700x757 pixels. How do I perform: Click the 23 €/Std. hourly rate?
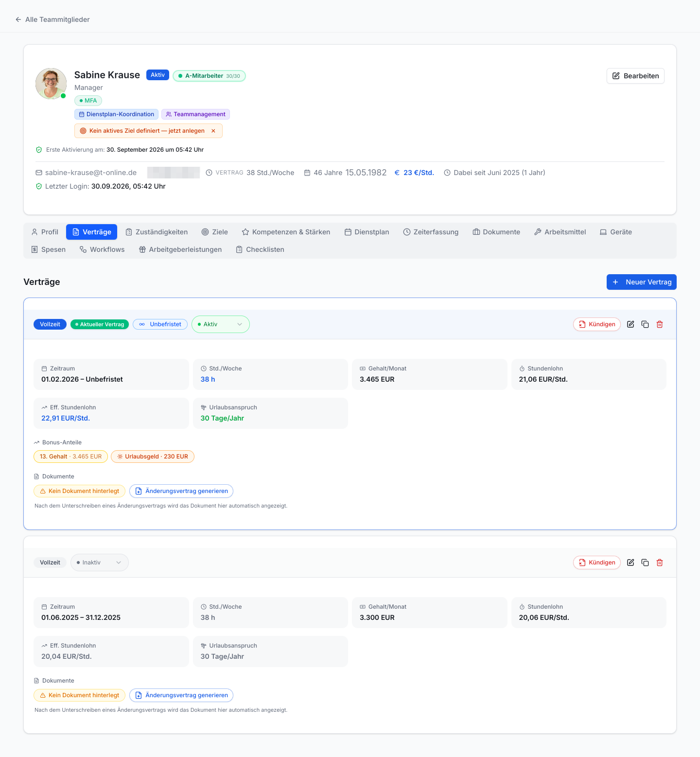tap(414, 173)
